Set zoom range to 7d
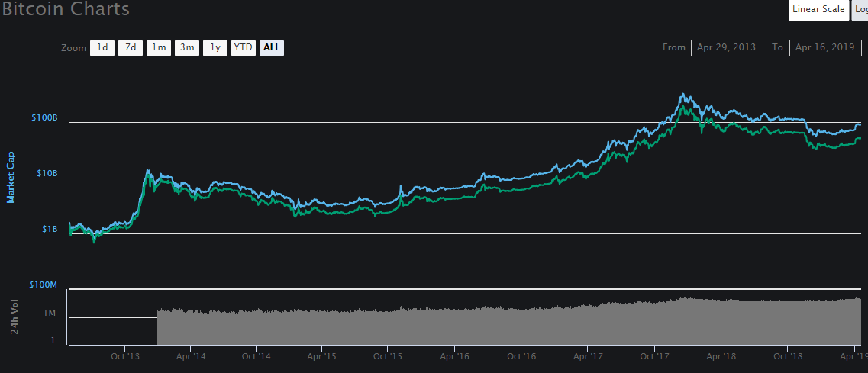868x373 pixels. click(x=131, y=47)
